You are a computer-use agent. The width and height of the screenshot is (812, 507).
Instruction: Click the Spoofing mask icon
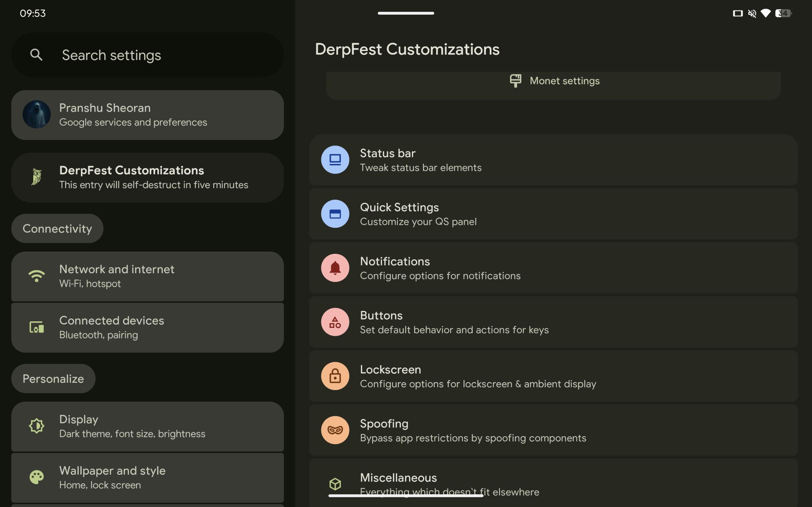(335, 430)
